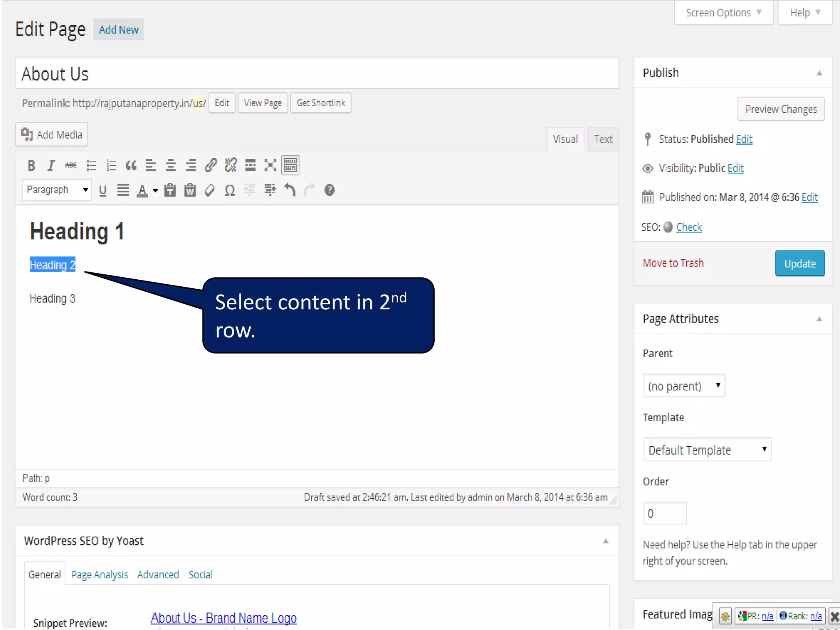Image resolution: width=840 pixels, height=630 pixels.
Task: Open the Parent page dropdown
Action: [x=684, y=386]
